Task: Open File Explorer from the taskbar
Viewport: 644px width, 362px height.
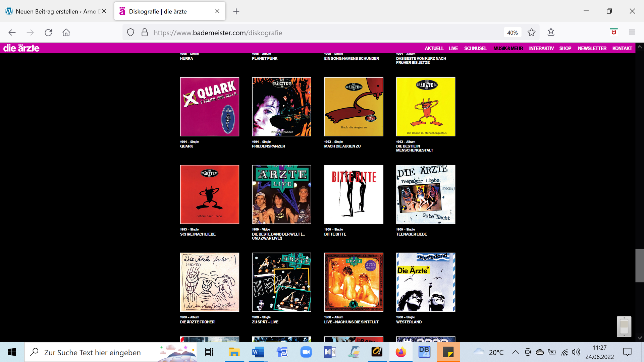Action: (234, 352)
